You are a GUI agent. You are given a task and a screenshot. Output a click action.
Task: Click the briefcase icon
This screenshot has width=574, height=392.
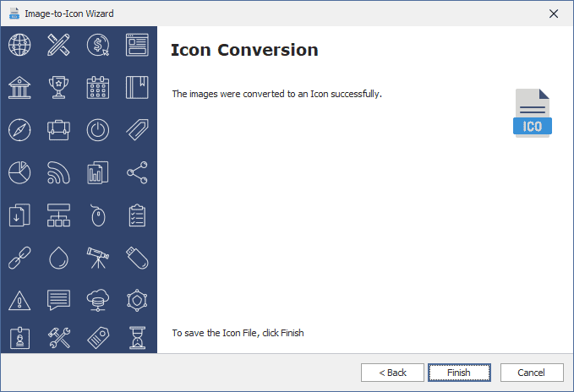pos(58,130)
